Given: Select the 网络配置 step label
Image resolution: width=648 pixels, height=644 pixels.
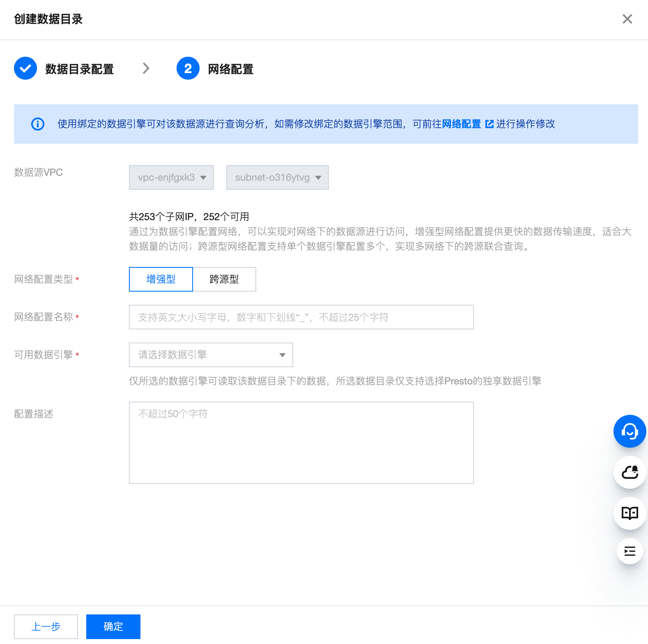Looking at the screenshot, I should (231, 69).
